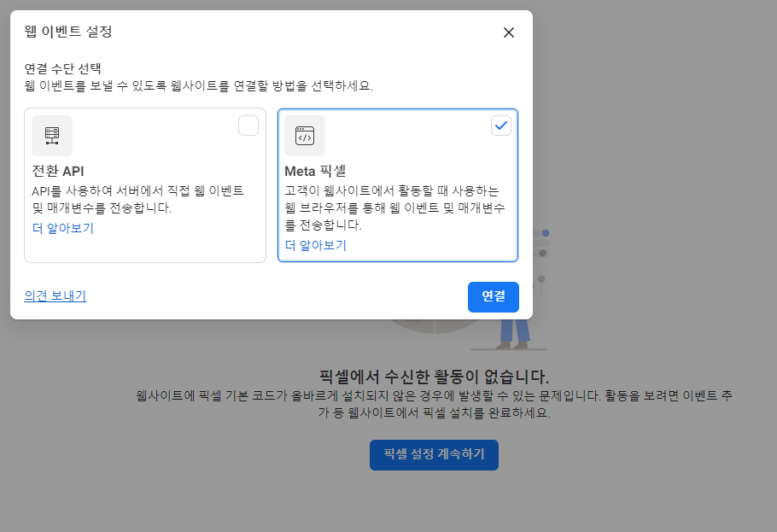The height and width of the screenshot is (532, 777).
Task: Click the 연결 수단 선택 heading
Action: click(63, 68)
